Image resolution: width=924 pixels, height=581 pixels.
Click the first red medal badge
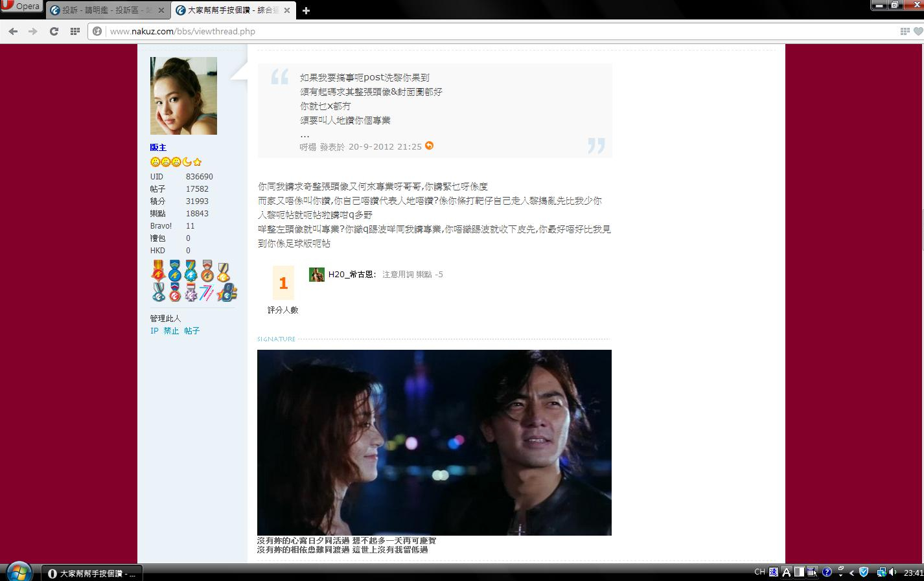click(x=158, y=271)
